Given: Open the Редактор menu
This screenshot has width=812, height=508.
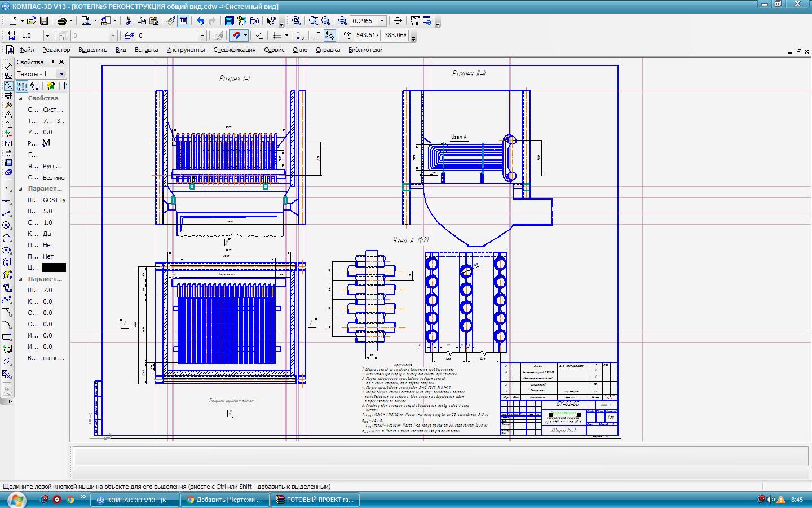Looking at the screenshot, I should pos(56,50).
